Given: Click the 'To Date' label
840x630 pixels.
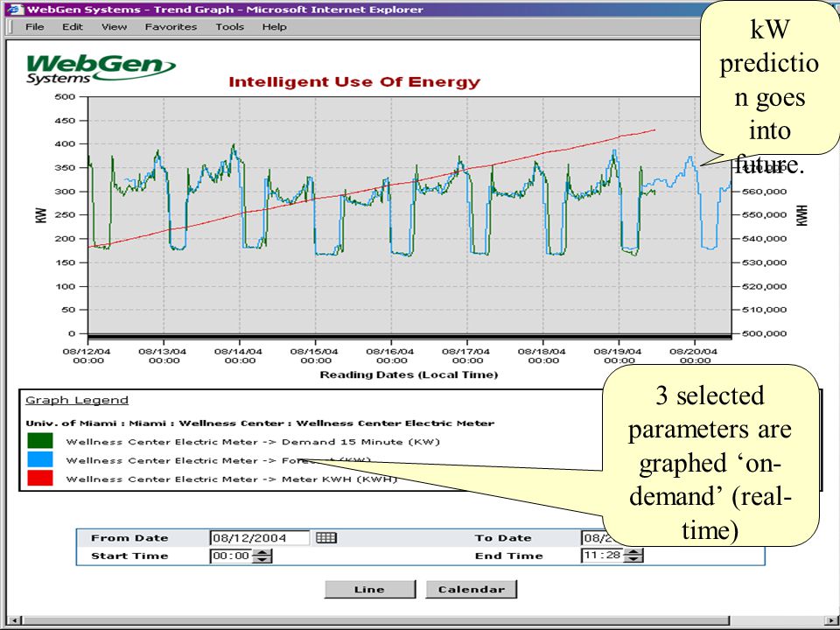Looking at the screenshot, I should pyautogui.click(x=503, y=538).
